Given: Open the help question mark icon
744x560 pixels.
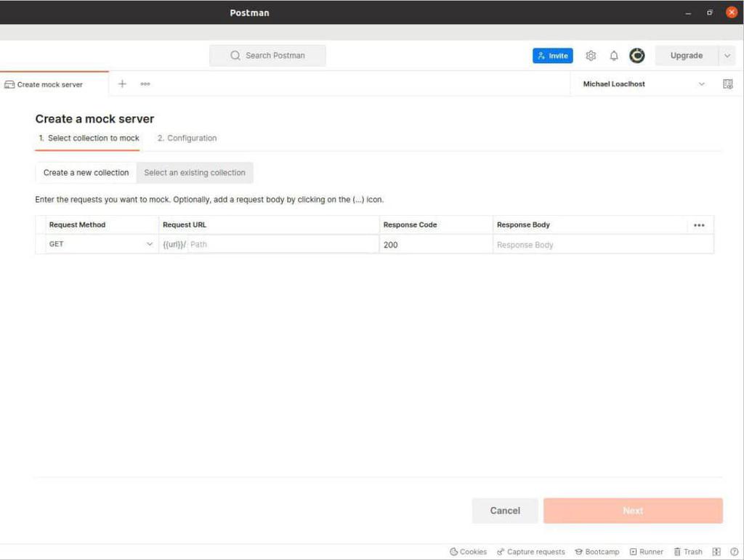Looking at the screenshot, I should (734, 551).
